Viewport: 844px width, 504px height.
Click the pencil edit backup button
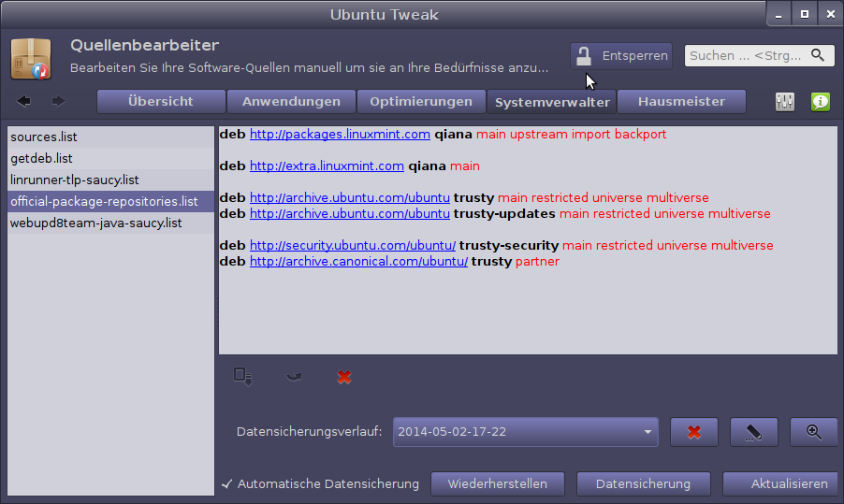753,432
